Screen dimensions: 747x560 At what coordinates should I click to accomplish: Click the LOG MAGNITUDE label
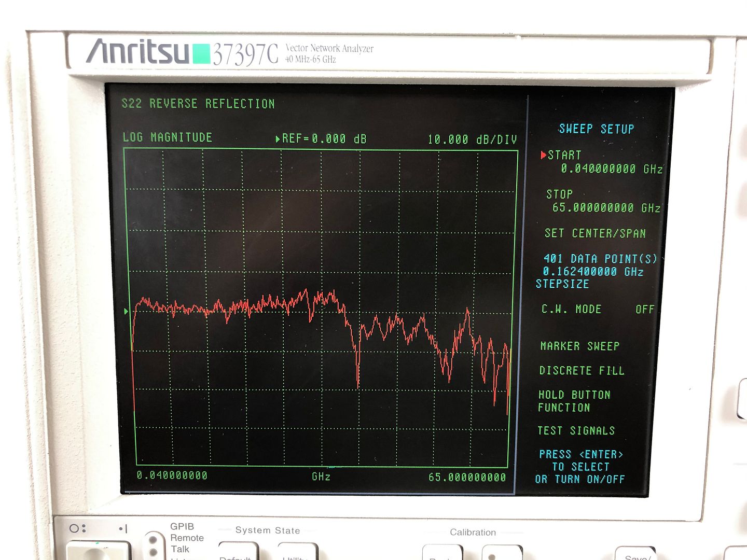click(x=167, y=137)
